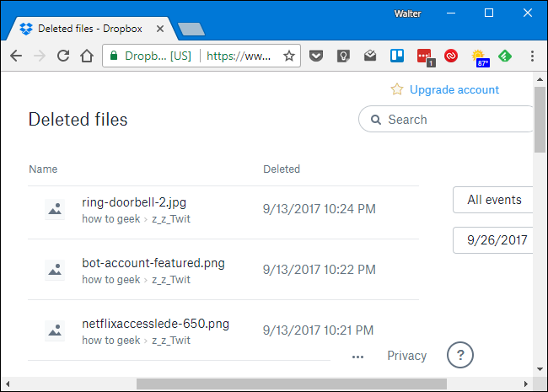Click the horizontal scrollbar at the bottom
The width and height of the screenshot is (548, 392).
[291, 384]
